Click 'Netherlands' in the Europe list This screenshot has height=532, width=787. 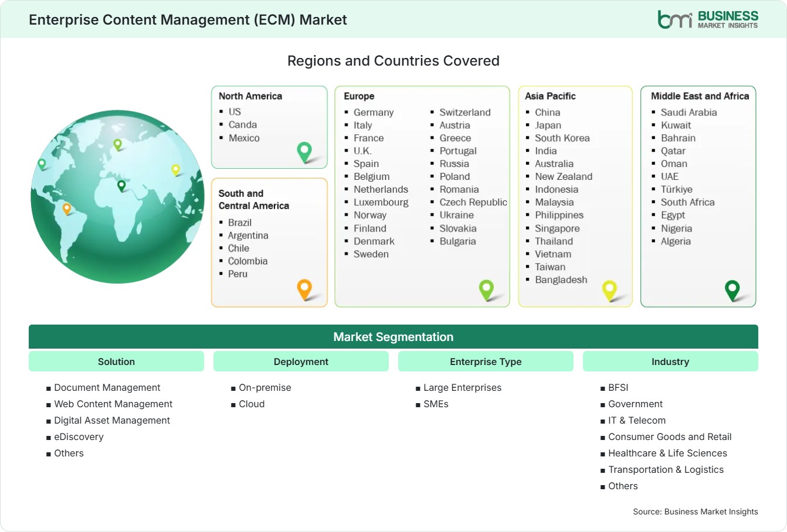point(381,190)
